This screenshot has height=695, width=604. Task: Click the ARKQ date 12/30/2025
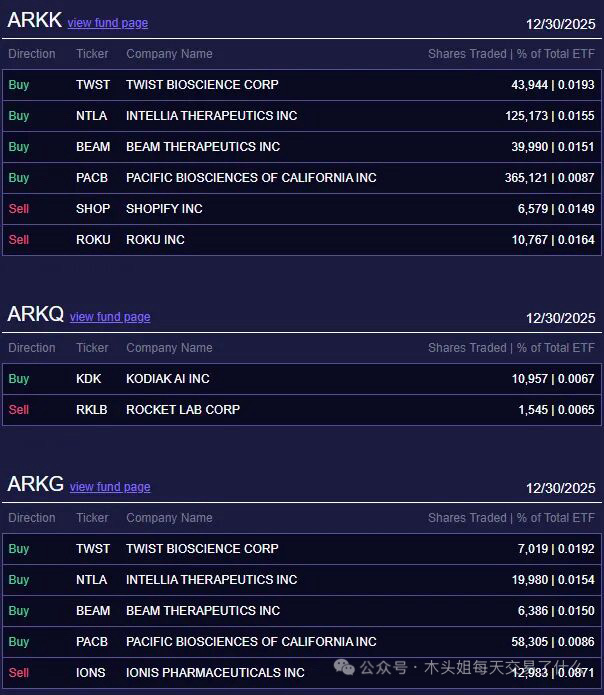(560, 318)
